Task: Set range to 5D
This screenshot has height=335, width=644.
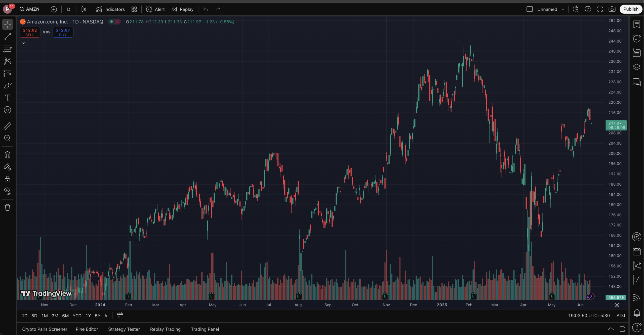Action: click(34, 316)
